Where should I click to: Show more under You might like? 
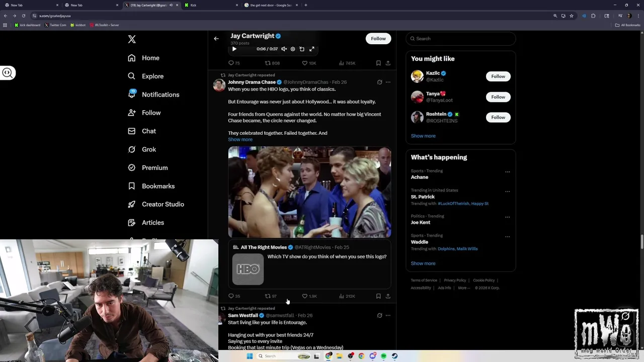[423, 136]
